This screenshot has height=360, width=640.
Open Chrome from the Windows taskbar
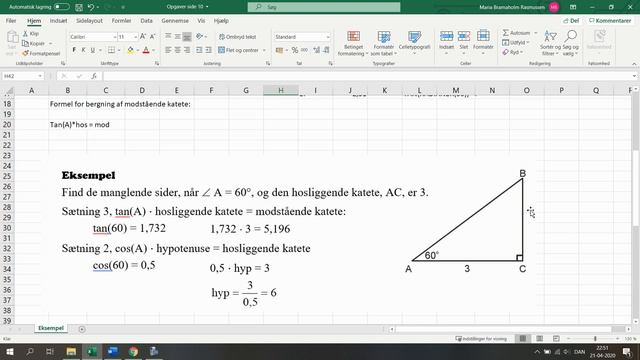coord(133,351)
